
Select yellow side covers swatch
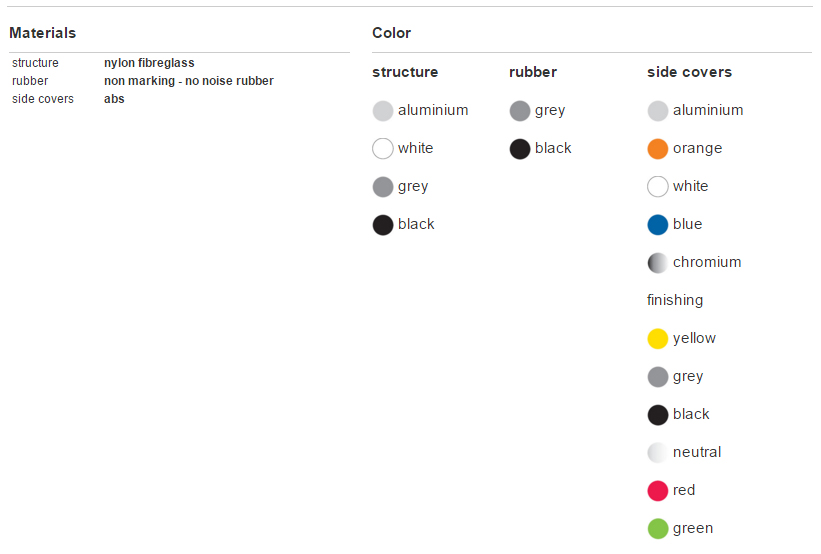658,339
